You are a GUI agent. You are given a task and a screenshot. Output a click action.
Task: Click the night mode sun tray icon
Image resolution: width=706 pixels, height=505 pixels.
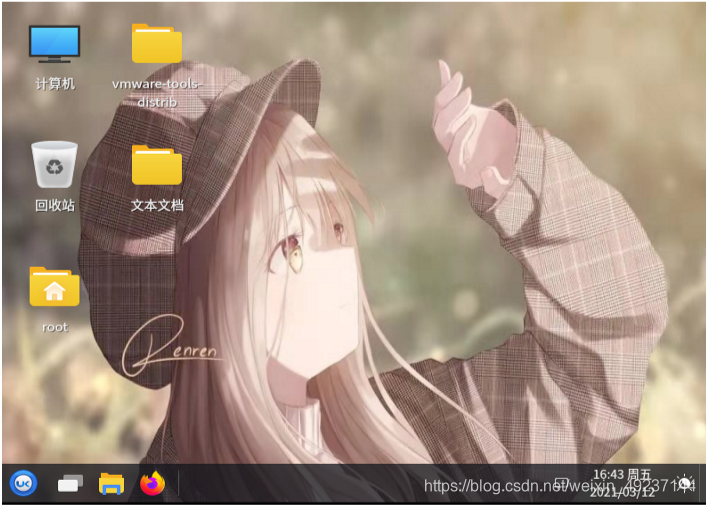click(685, 483)
